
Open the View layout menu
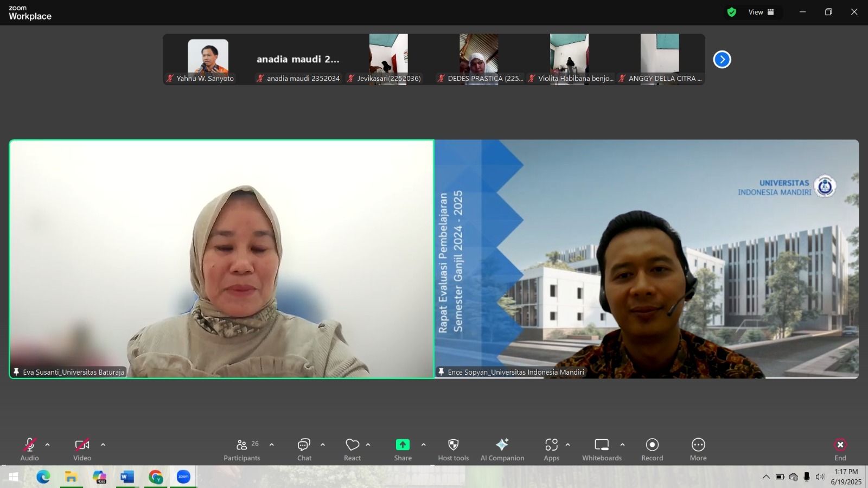pyautogui.click(x=761, y=12)
